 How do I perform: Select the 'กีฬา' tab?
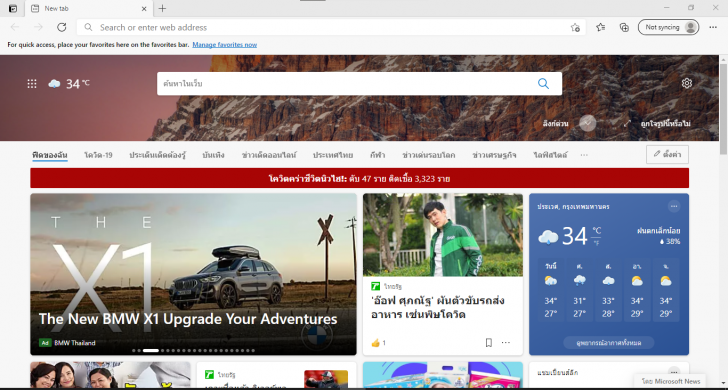tap(377, 155)
